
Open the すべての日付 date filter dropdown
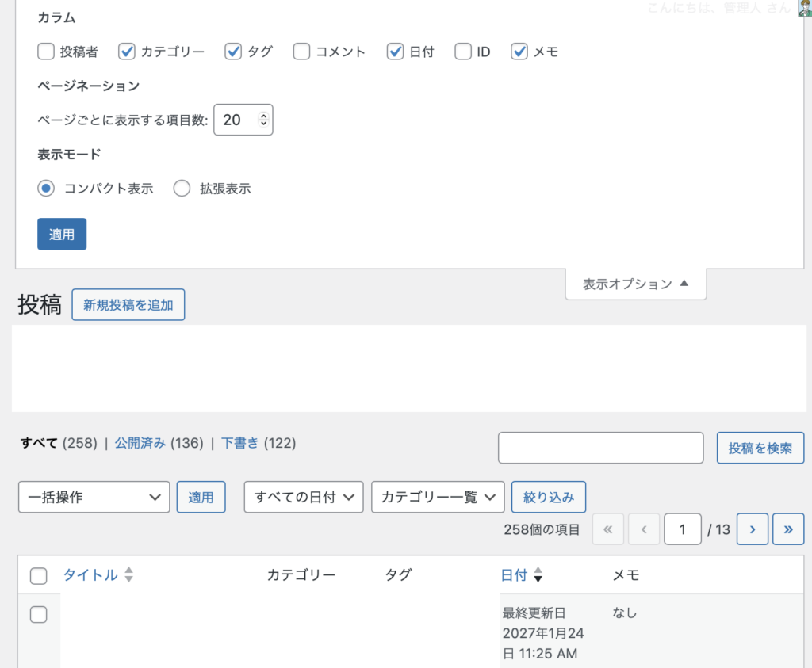(304, 498)
